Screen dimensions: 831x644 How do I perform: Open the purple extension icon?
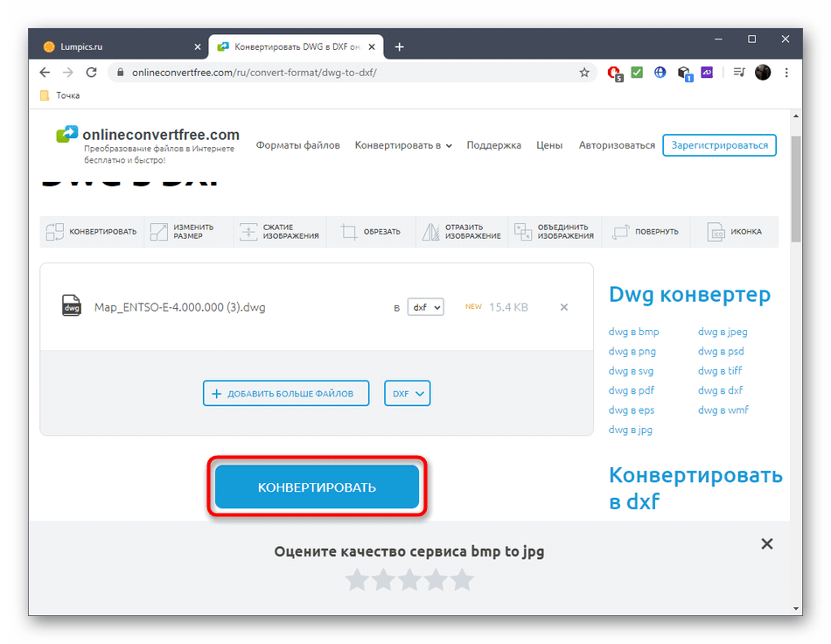pos(707,72)
